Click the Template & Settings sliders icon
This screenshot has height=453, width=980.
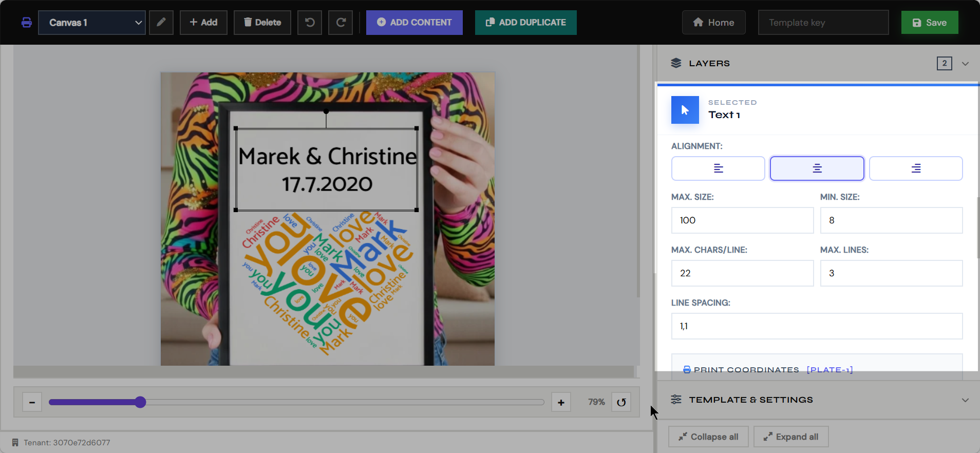pyautogui.click(x=676, y=400)
